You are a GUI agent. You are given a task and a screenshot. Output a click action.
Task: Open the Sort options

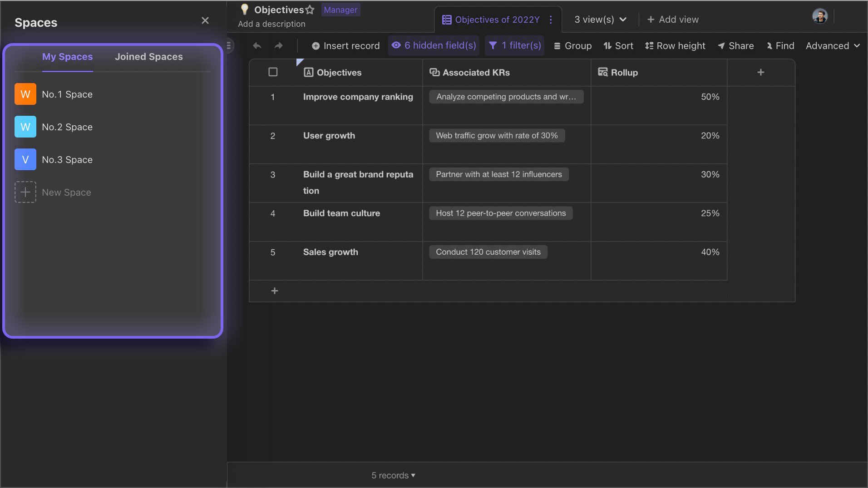[x=618, y=46]
